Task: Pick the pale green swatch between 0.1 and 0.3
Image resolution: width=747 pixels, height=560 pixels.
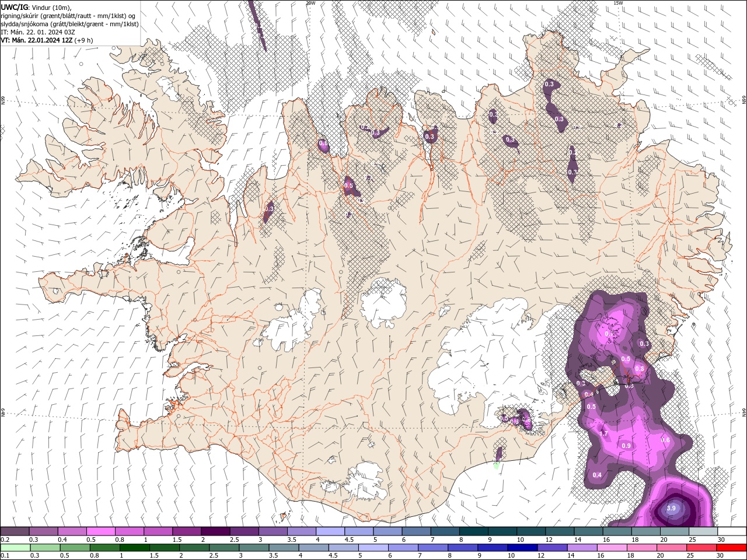Action: (x=15, y=547)
